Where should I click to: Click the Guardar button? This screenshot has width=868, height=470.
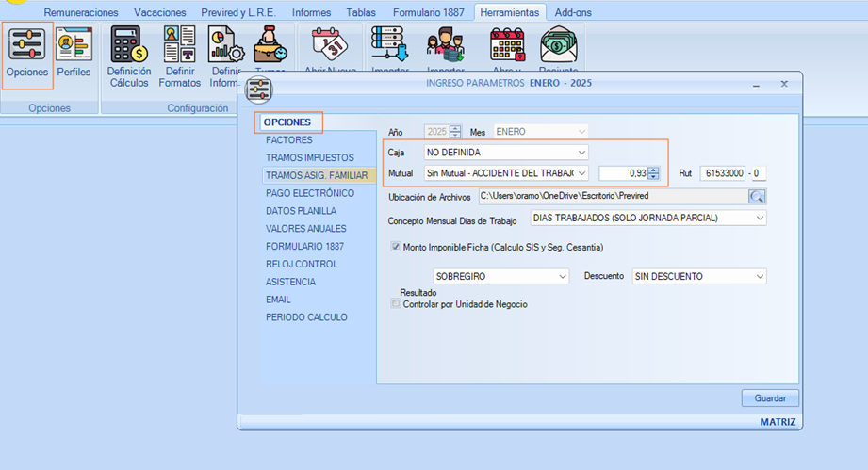(770, 397)
